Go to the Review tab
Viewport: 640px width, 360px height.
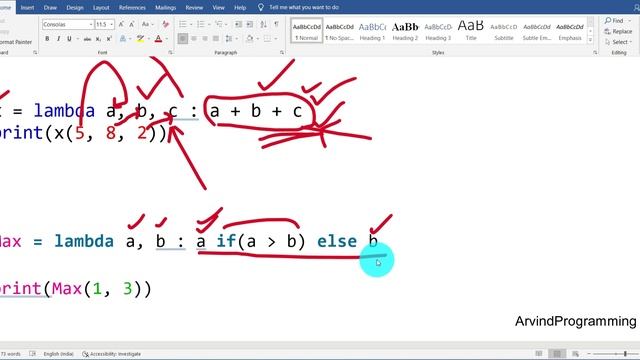point(194,7)
